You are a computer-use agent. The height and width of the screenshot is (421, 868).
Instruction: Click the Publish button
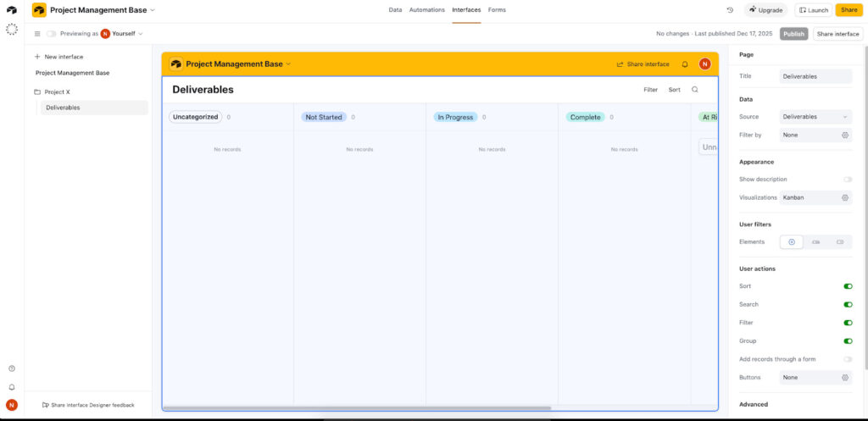coord(793,34)
